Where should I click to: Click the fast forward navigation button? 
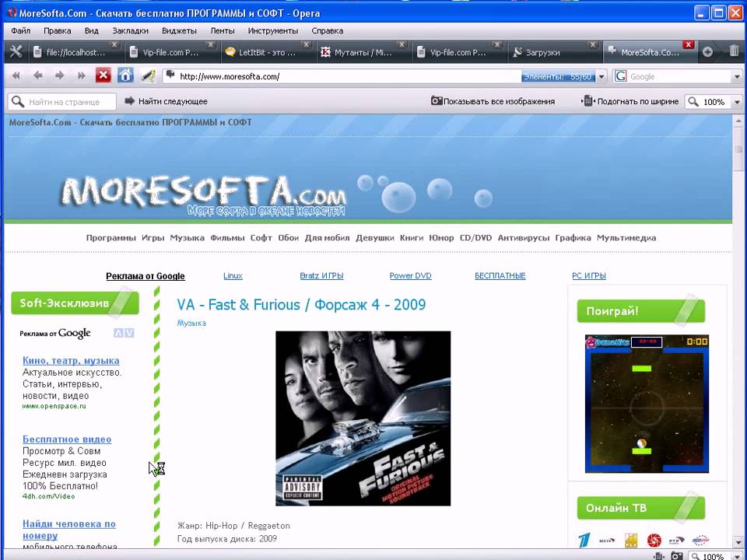click(x=81, y=75)
